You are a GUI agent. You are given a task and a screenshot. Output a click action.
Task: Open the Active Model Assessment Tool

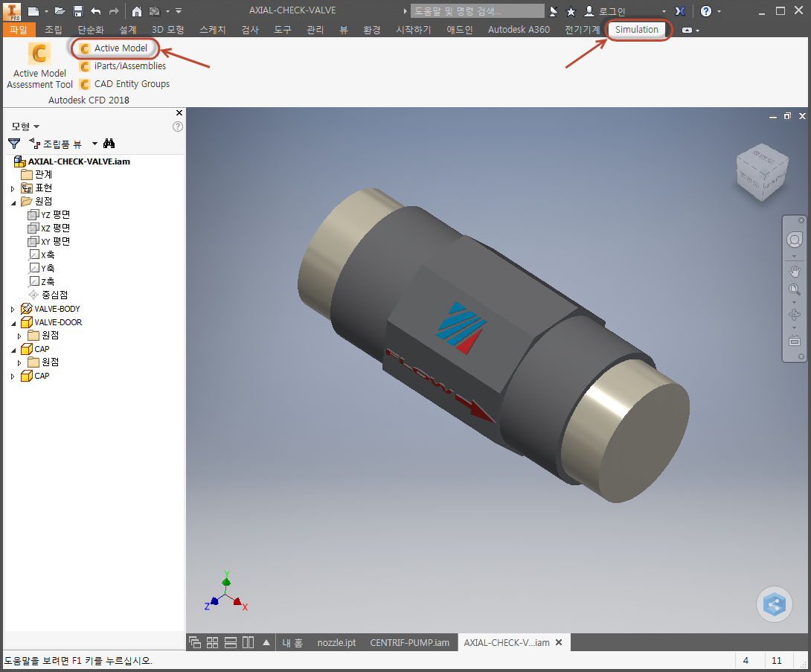39,65
